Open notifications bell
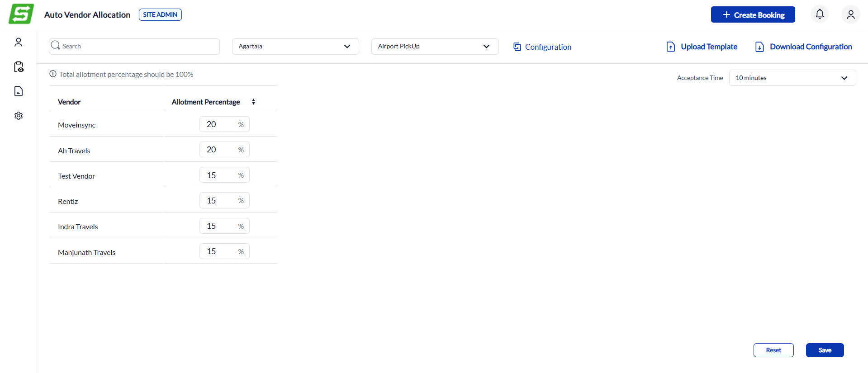The height and width of the screenshot is (373, 868). pos(820,14)
